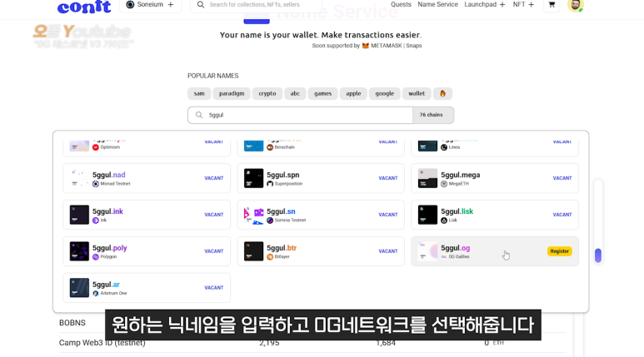The width and height of the screenshot is (644, 357).
Task: Click VACANT on the 5ggul.lisk card
Action: tap(562, 215)
